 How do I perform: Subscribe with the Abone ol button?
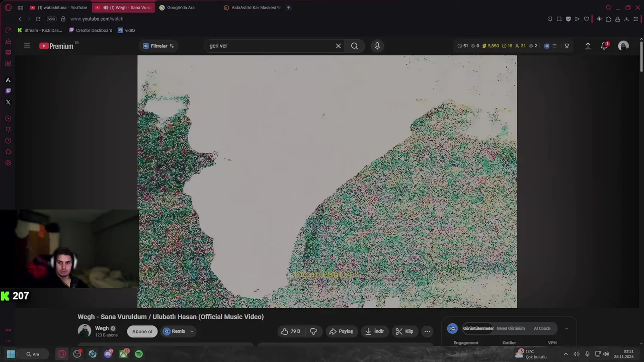(142, 331)
